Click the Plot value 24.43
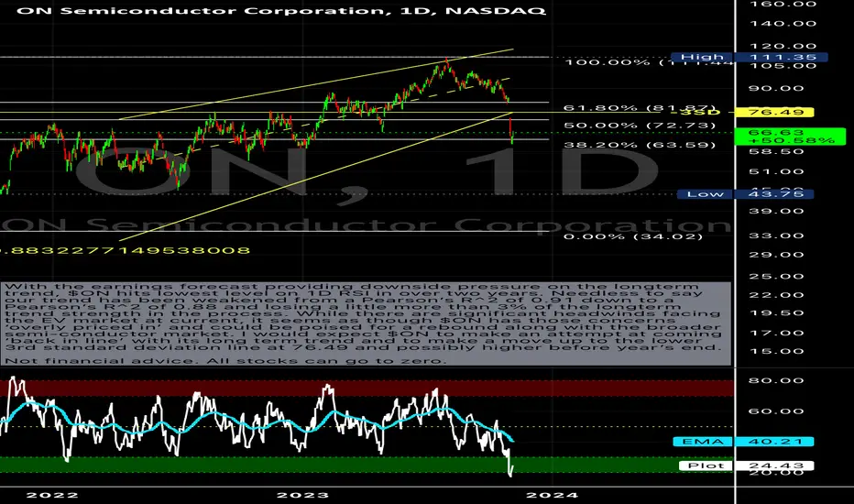This screenshot has height=504, width=854. coord(775,466)
